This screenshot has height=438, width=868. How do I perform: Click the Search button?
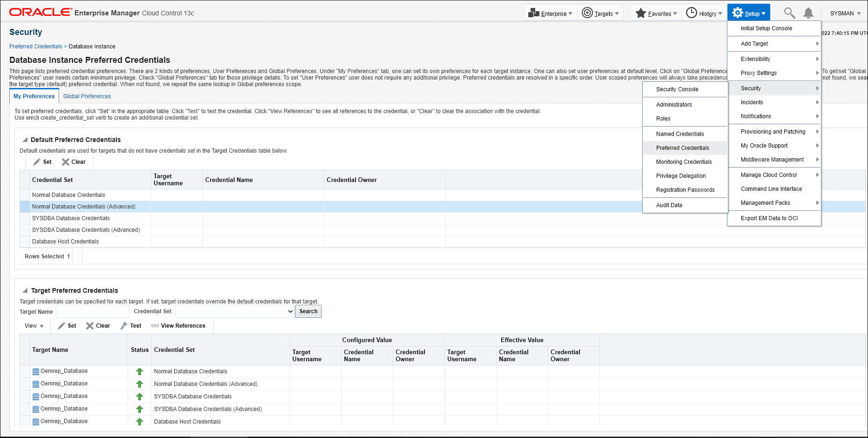coord(308,311)
